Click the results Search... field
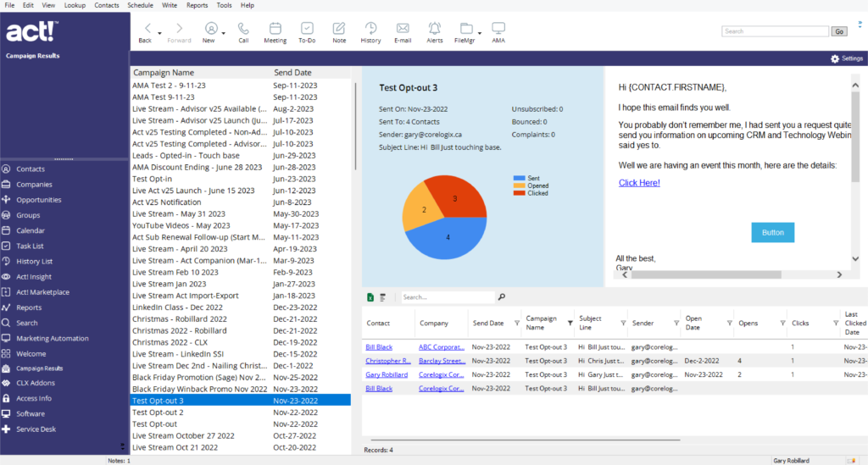This screenshot has height=465, width=868. 448,297
